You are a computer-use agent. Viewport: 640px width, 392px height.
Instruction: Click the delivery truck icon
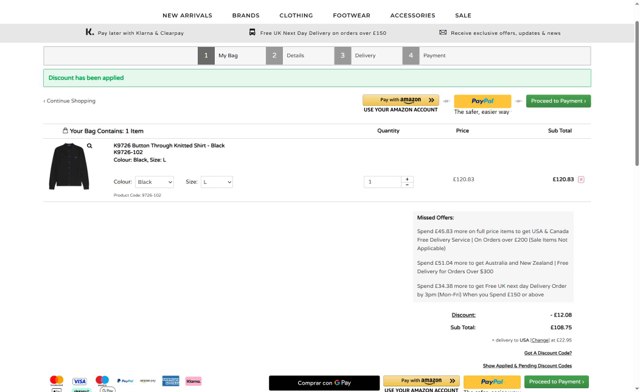[252, 32]
